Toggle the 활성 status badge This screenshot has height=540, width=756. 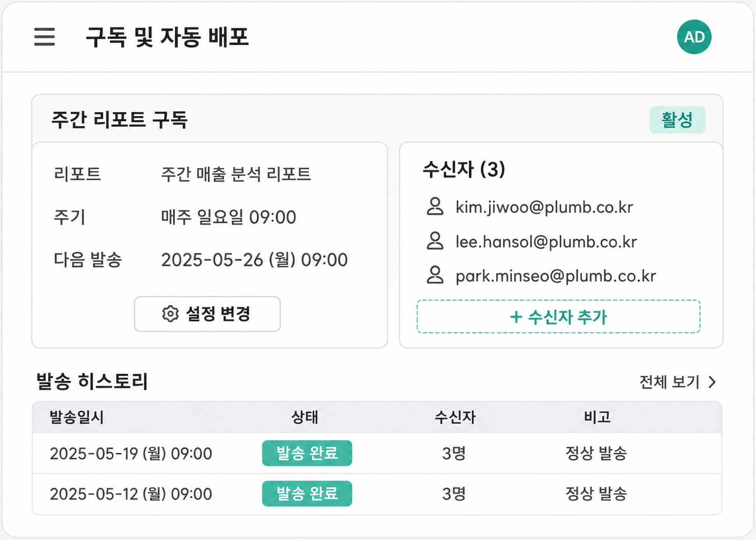[677, 120]
